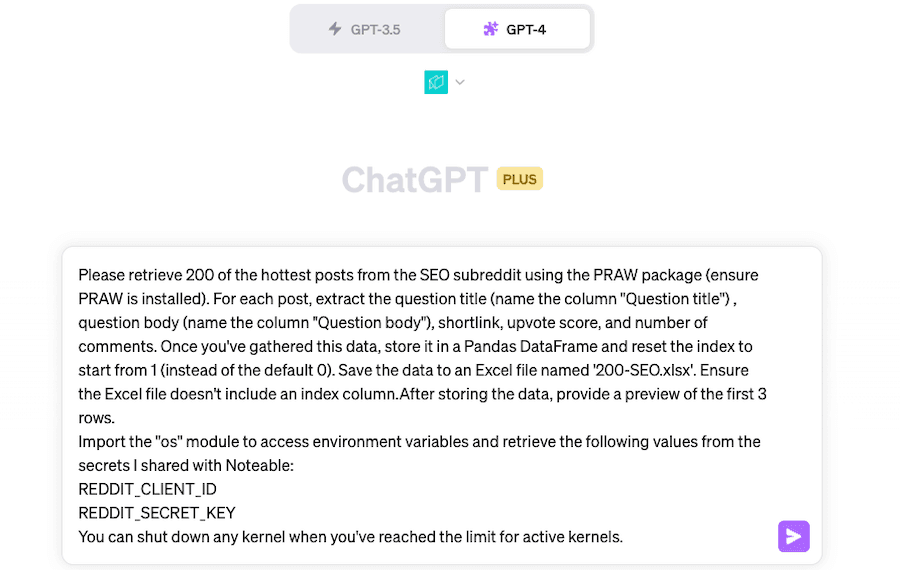The height and width of the screenshot is (570, 900).
Task: Click the ChatGPT logo heading
Action: click(414, 180)
